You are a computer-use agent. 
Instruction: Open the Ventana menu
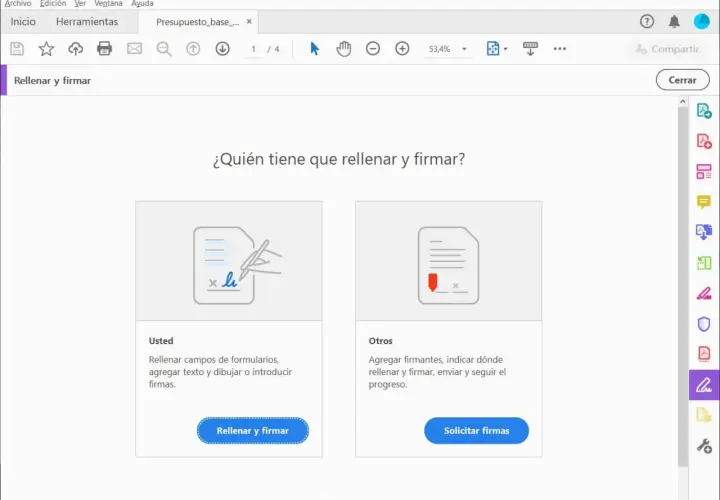tap(108, 3)
